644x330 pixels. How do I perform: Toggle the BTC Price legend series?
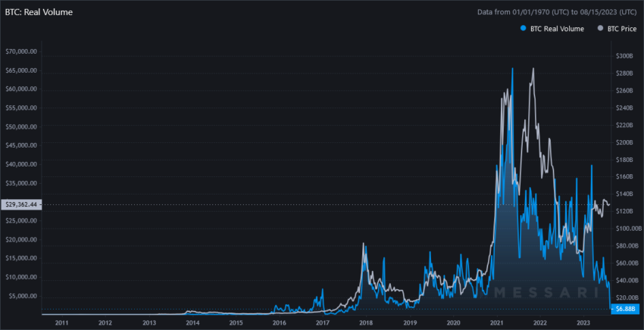tap(617, 29)
